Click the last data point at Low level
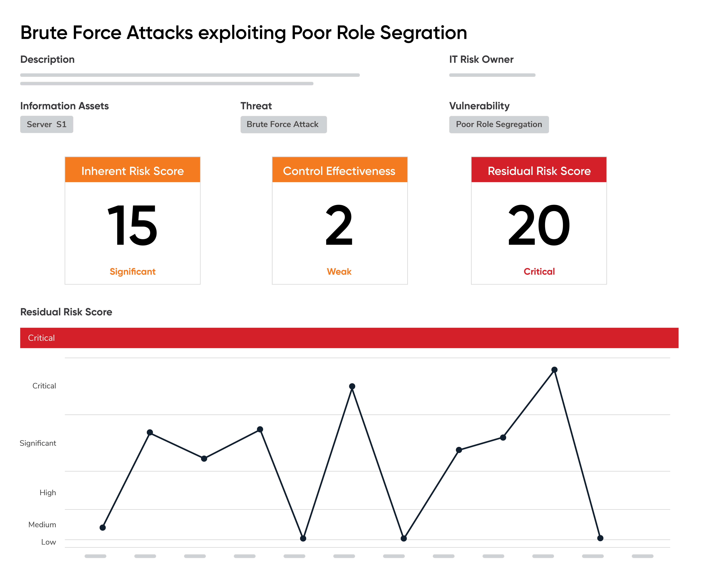This screenshot has height=588, width=703. pyautogui.click(x=600, y=538)
